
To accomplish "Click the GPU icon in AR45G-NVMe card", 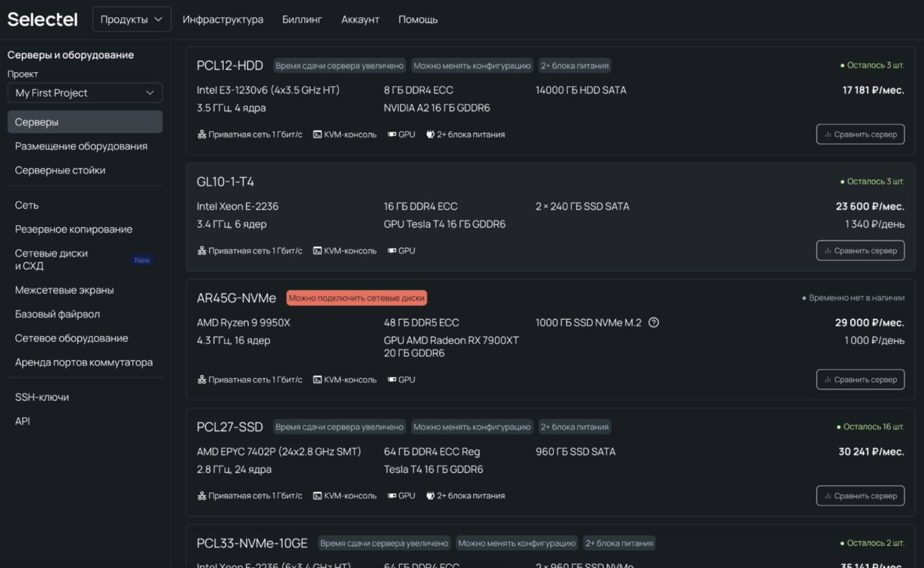I will (x=392, y=379).
